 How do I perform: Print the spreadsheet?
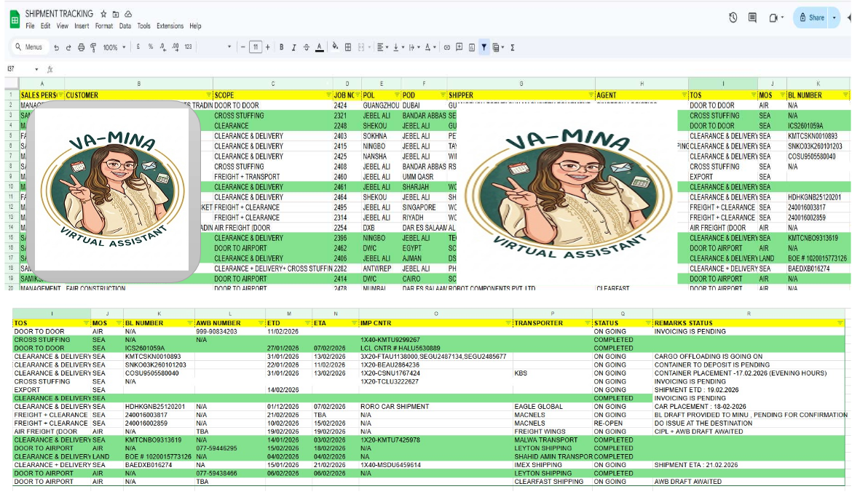[x=82, y=47]
